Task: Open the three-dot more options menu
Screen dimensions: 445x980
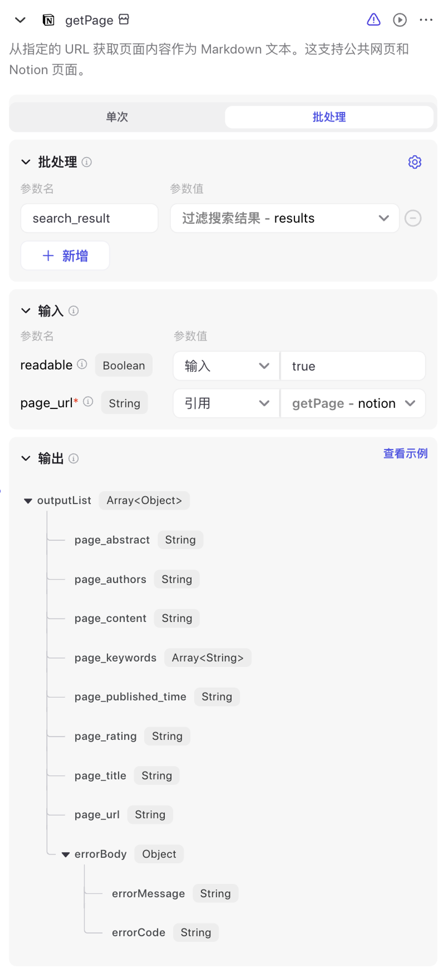Action: [x=426, y=20]
